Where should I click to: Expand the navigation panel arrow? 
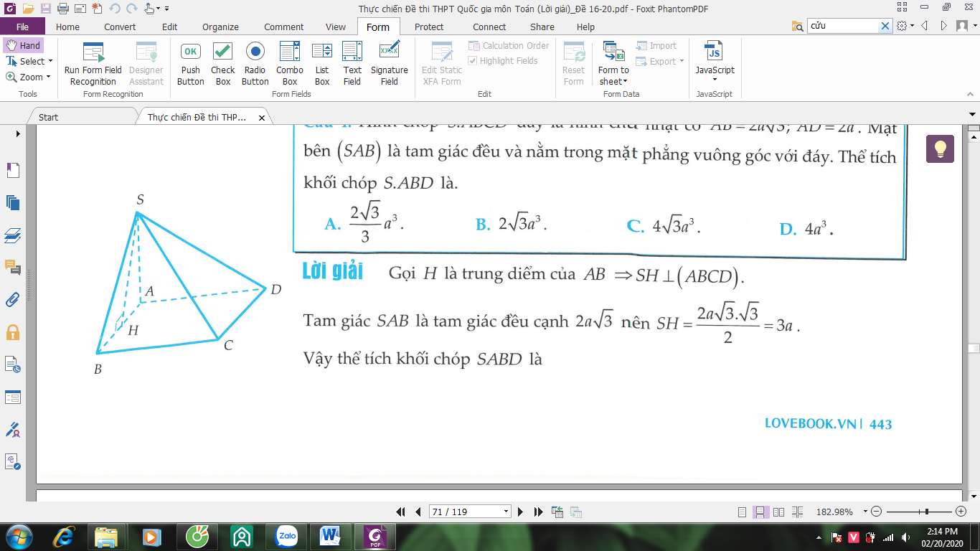18,133
